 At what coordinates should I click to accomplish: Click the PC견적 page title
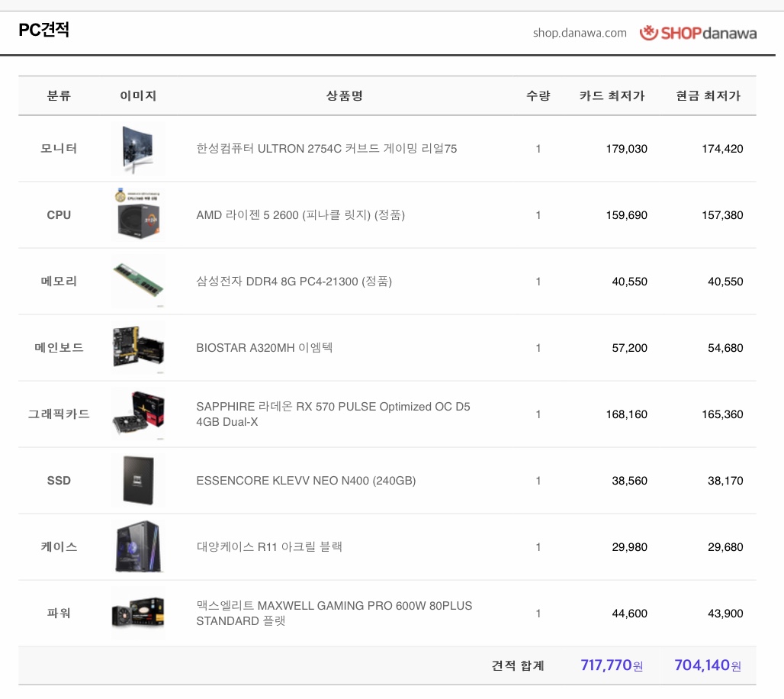click(x=44, y=31)
